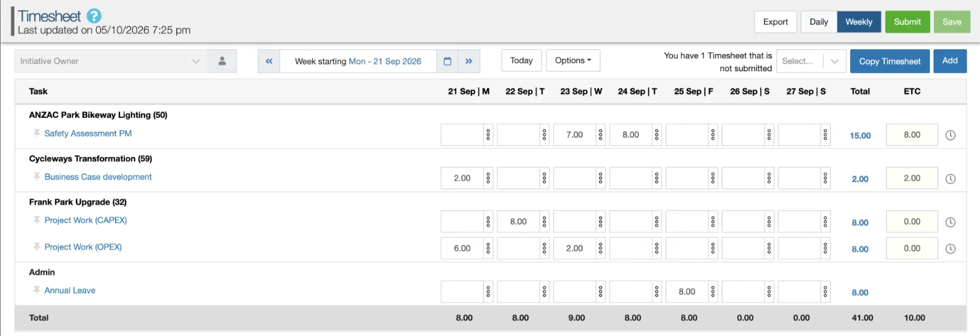The width and height of the screenshot is (980, 336).
Task: Open clock icon for Business Case development row
Action: (951, 178)
